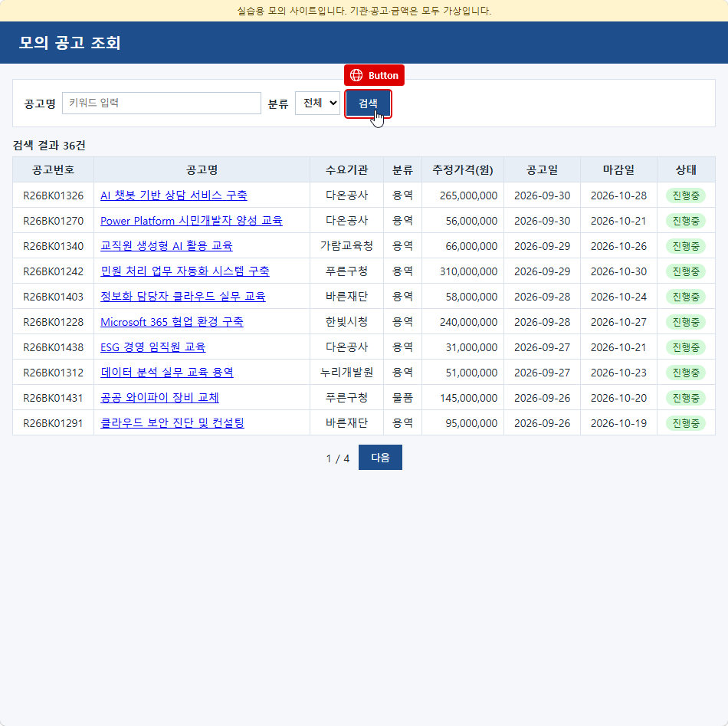This screenshot has height=726, width=728.
Task: Click deadline 2026-10-30
Action: pos(619,271)
